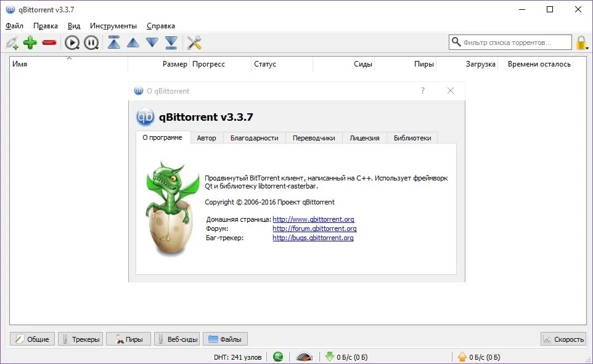Move torrent to bottom of queue icon
Viewport: 593px width, 364px height.
pyautogui.click(x=171, y=42)
